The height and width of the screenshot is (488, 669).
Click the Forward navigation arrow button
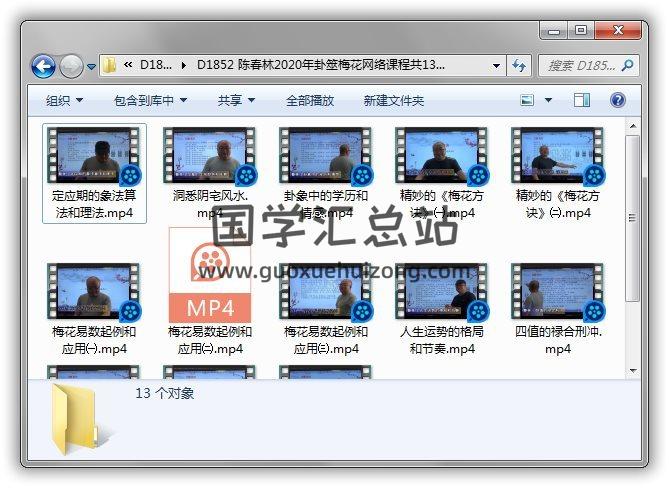pos(71,67)
